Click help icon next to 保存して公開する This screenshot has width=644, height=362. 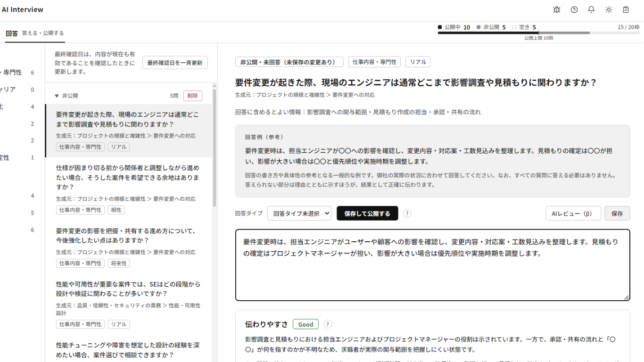tap(407, 214)
